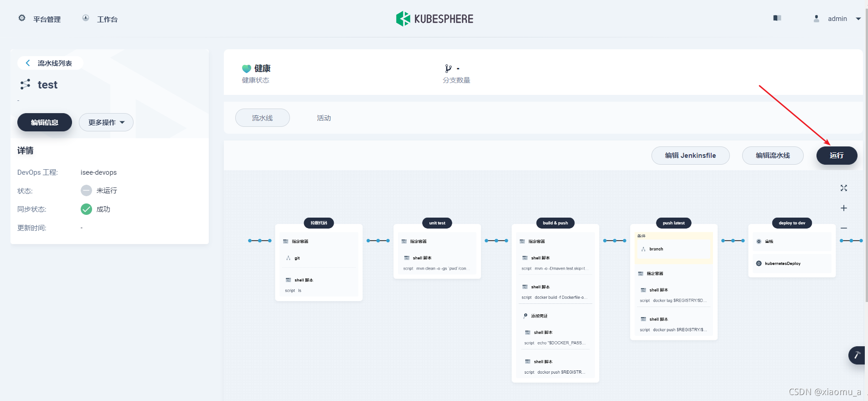
Task: Click the 成功 sync check icon
Action: click(86, 209)
